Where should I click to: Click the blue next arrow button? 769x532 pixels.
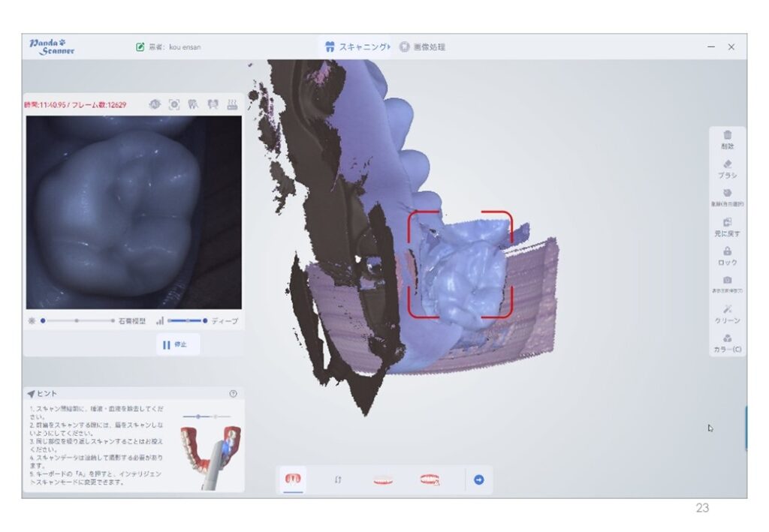click(x=479, y=479)
